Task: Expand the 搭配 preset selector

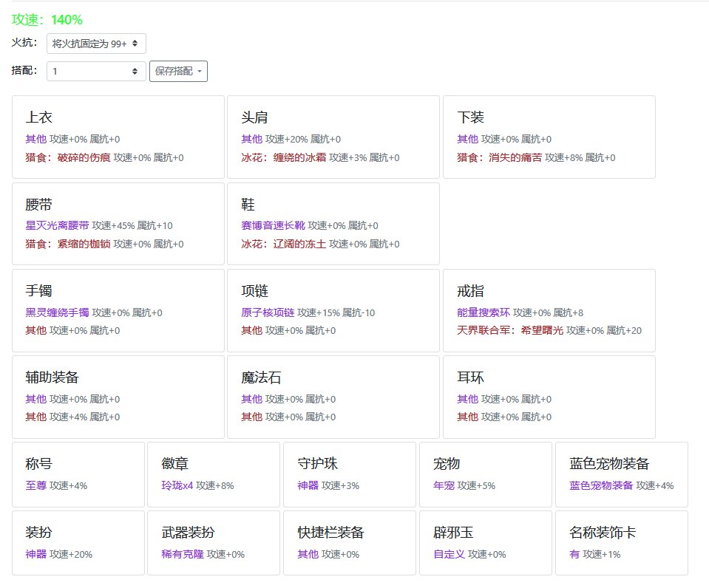Action: (x=96, y=71)
